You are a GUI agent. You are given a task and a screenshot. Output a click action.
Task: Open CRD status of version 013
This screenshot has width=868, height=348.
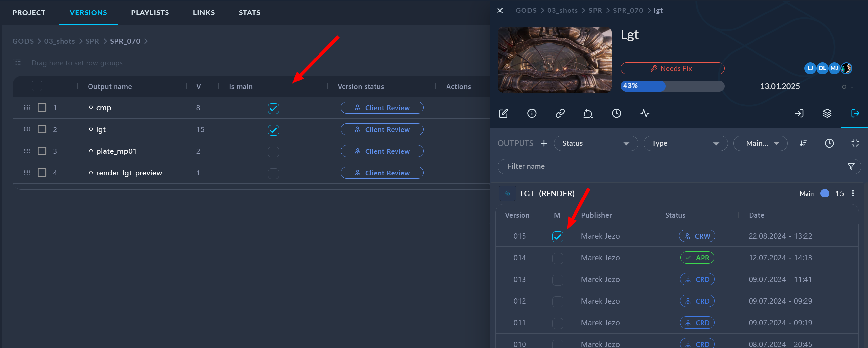coord(697,279)
